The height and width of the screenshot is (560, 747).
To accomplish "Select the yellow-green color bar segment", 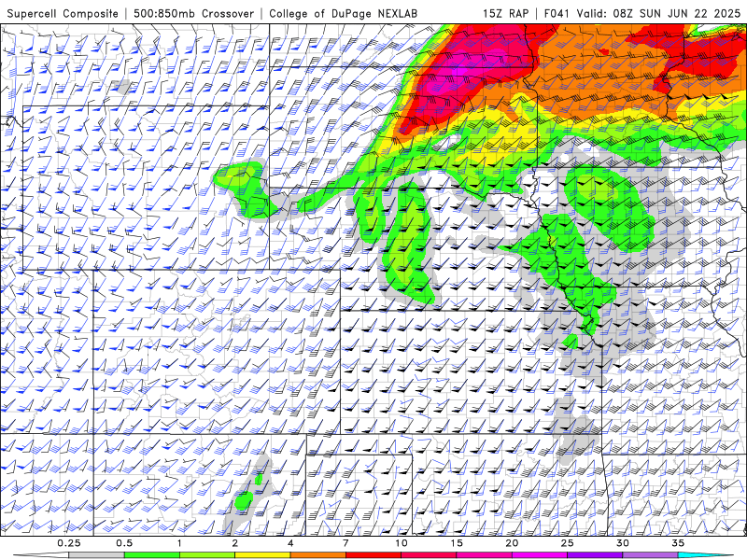I will tap(207, 555).
